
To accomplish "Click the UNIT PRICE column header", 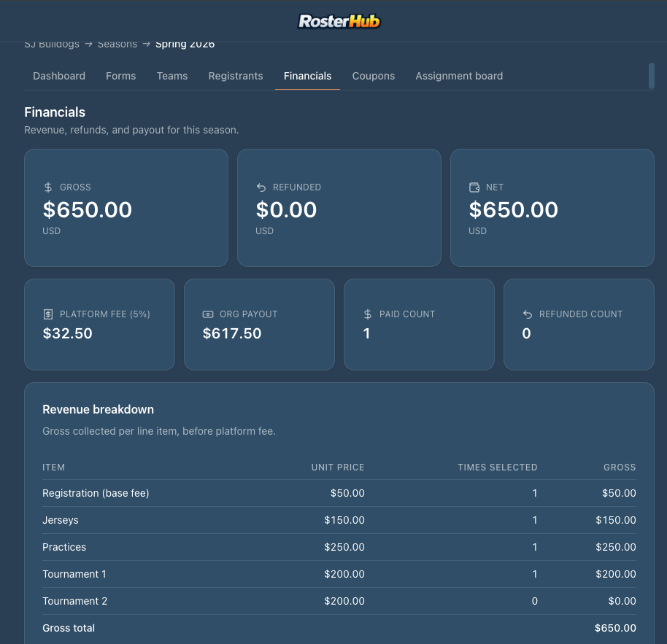I will pyautogui.click(x=338, y=468).
